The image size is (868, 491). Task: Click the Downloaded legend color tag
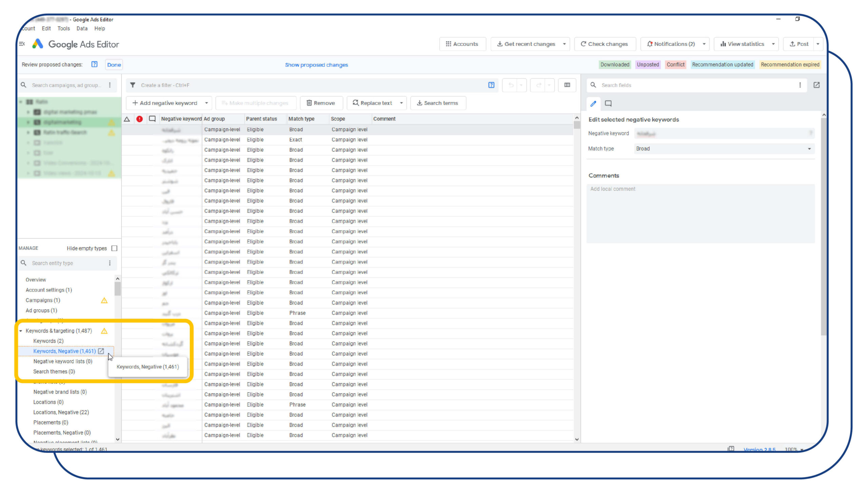(615, 64)
